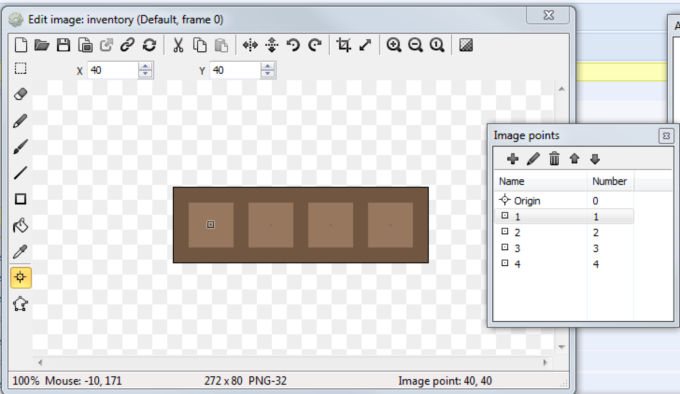Click the Crop image icon
Image resolution: width=680 pixels, height=394 pixels.
[x=343, y=45]
